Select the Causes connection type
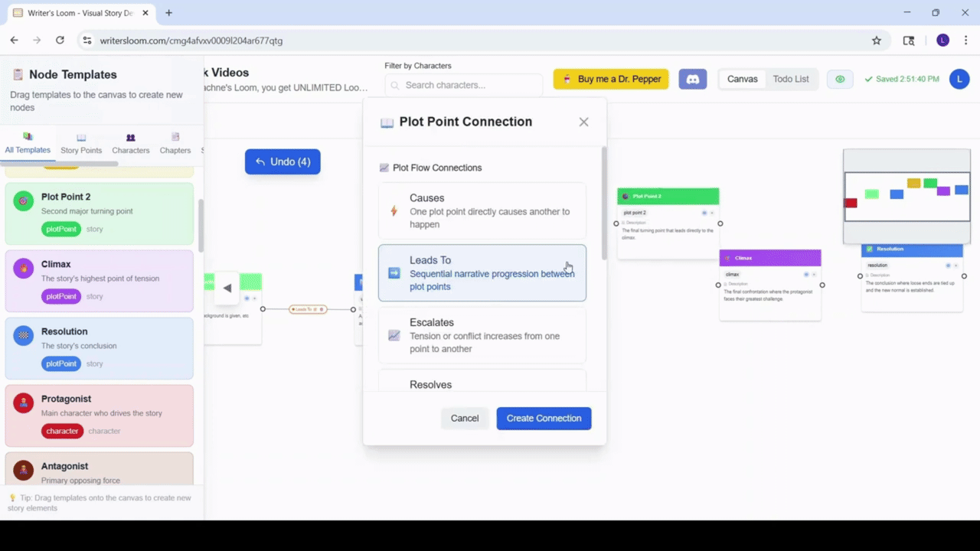Viewport: 980px width, 551px height. (x=482, y=210)
